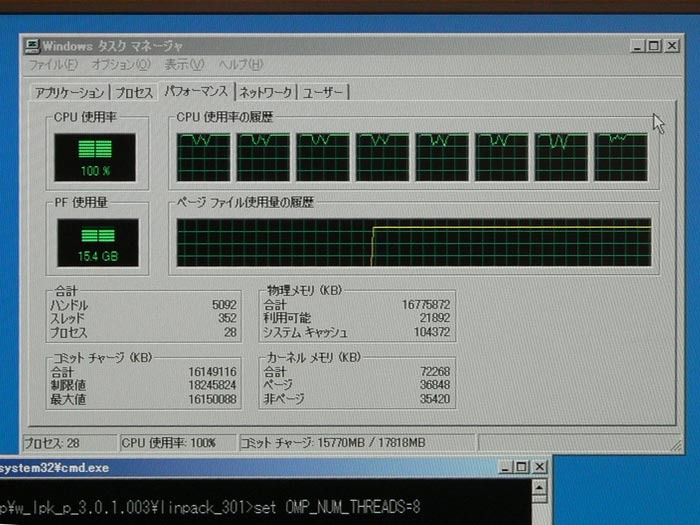Click the cmd.exe scrollbar up arrow
The height and width of the screenshot is (525, 700).
tap(539, 489)
